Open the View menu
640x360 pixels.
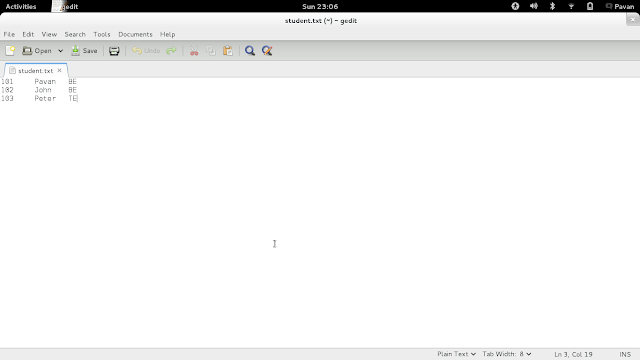pos(49,34)
